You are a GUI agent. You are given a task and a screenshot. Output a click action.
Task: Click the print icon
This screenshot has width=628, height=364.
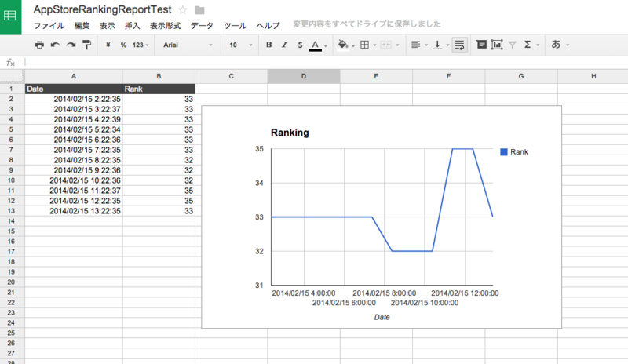click(x=39, y=45)
